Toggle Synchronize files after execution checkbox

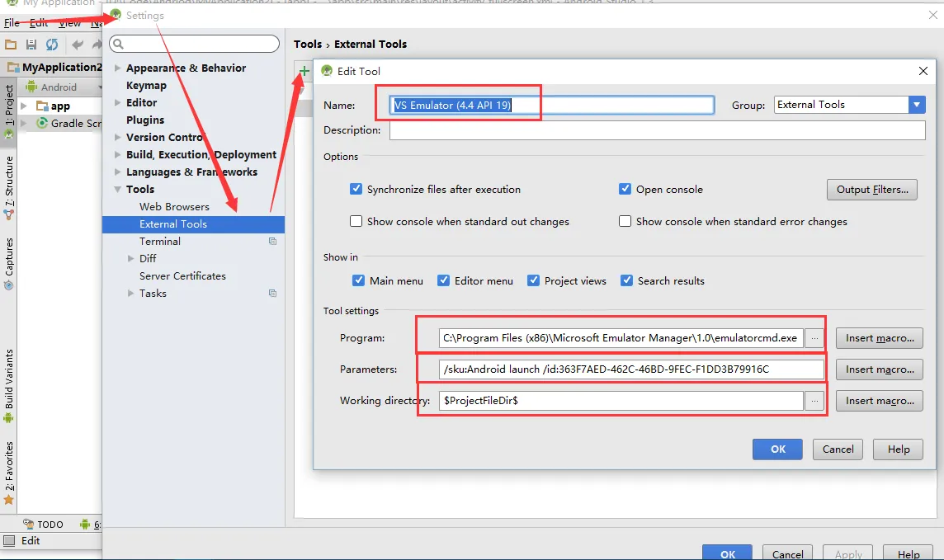coord(356,189)
